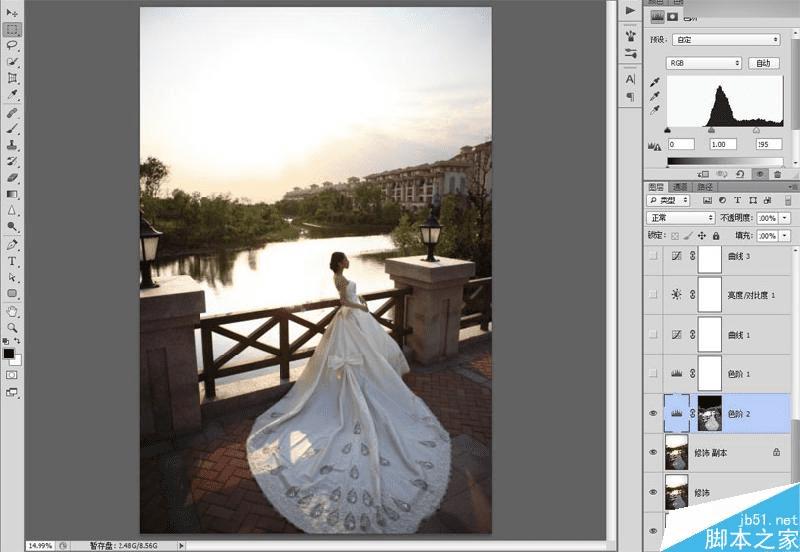This screenshot has height=552, width=800.
Task: Sample black point with top eyedropper
Action: [x=655, y=82]
